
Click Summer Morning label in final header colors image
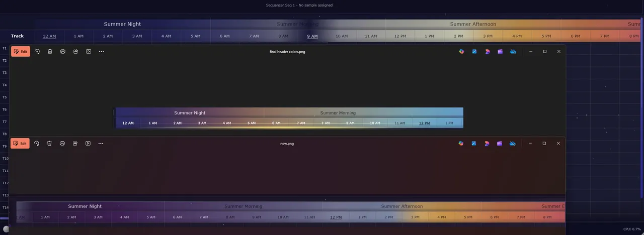point(338,113)
